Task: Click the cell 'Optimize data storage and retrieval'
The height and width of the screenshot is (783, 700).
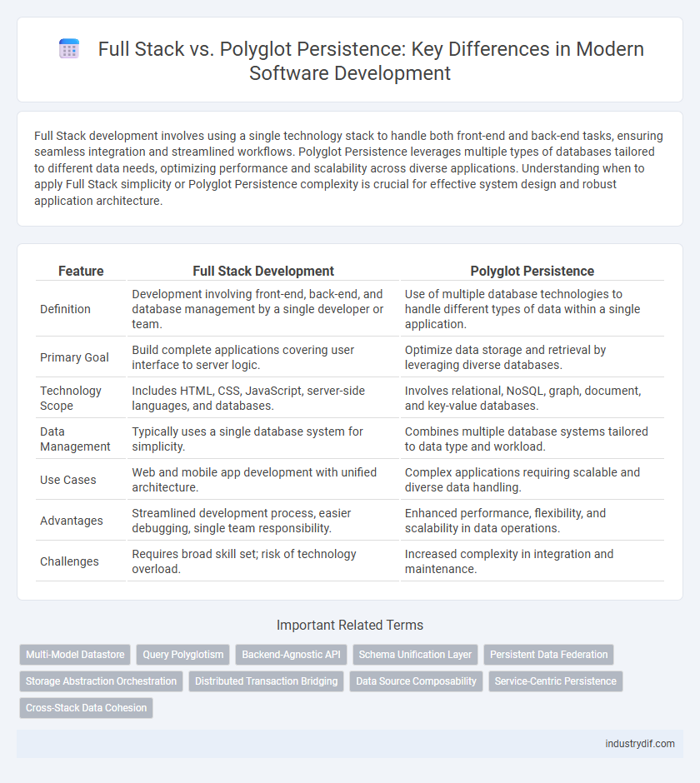Action: [532, 357]
